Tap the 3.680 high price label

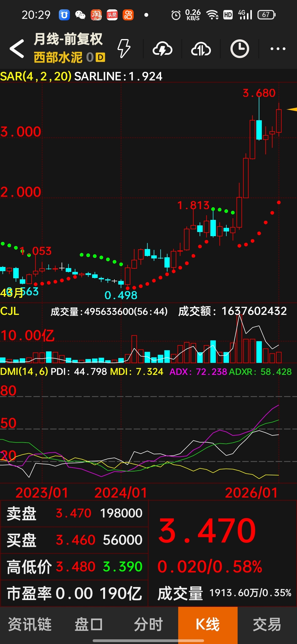[x=259, y=93]
